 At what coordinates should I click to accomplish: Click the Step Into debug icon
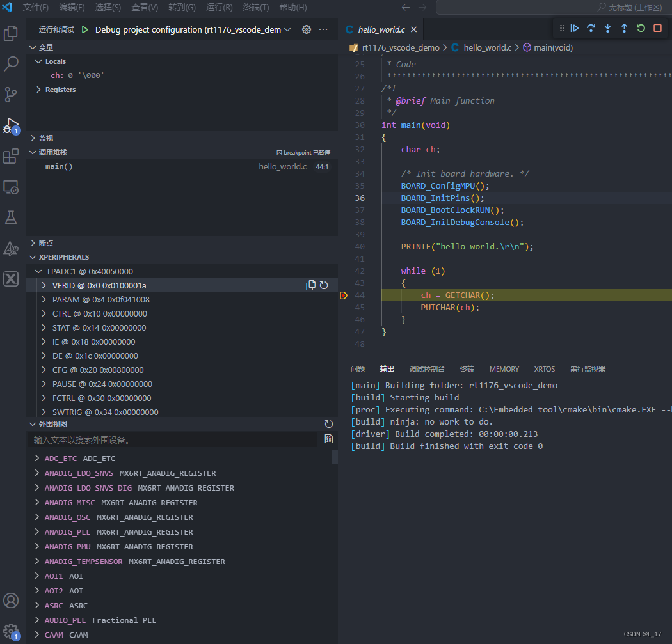coord(607,28)
